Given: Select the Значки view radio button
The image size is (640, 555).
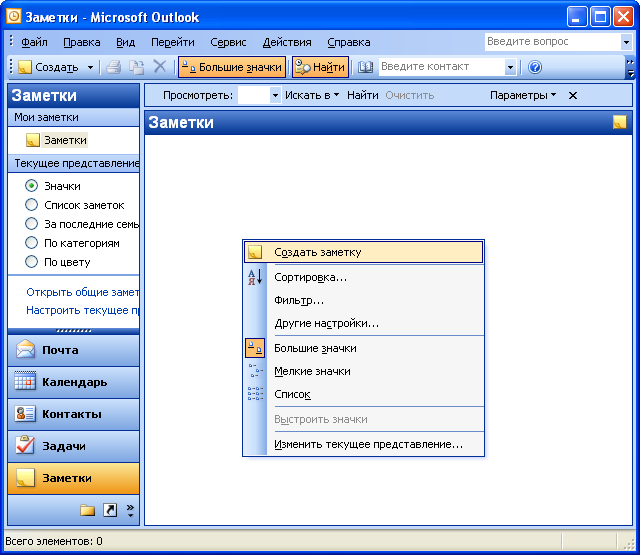Looking at the screenshot, I should [31, 186].
